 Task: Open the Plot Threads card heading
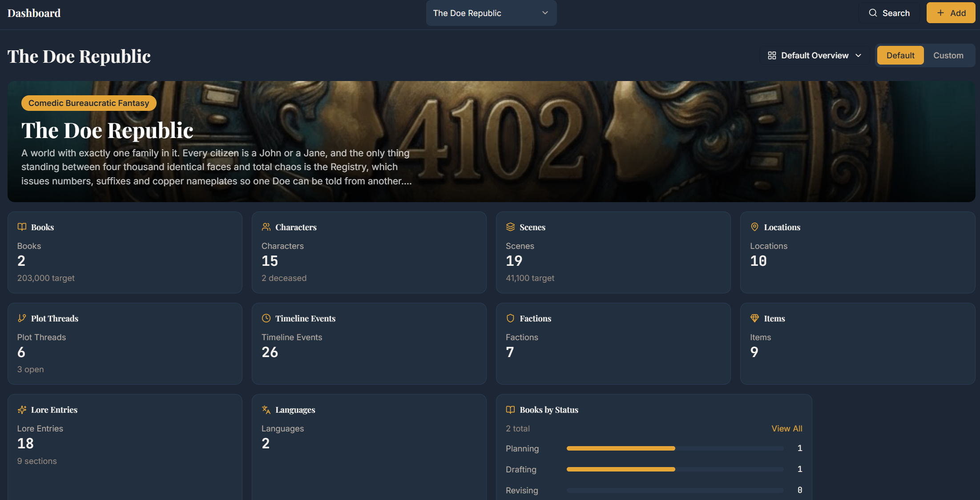[x=55, y=318]
